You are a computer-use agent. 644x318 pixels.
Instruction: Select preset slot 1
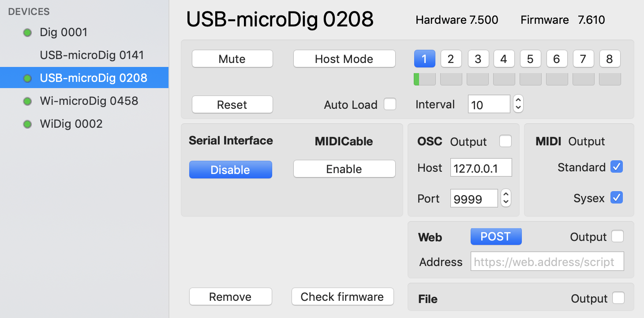(425, 58)
